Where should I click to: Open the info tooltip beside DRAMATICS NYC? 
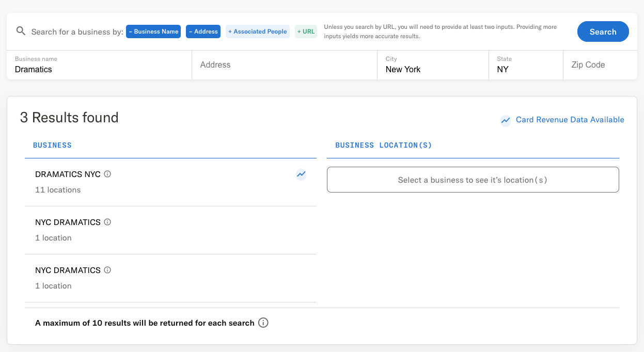tap(107, 174)
